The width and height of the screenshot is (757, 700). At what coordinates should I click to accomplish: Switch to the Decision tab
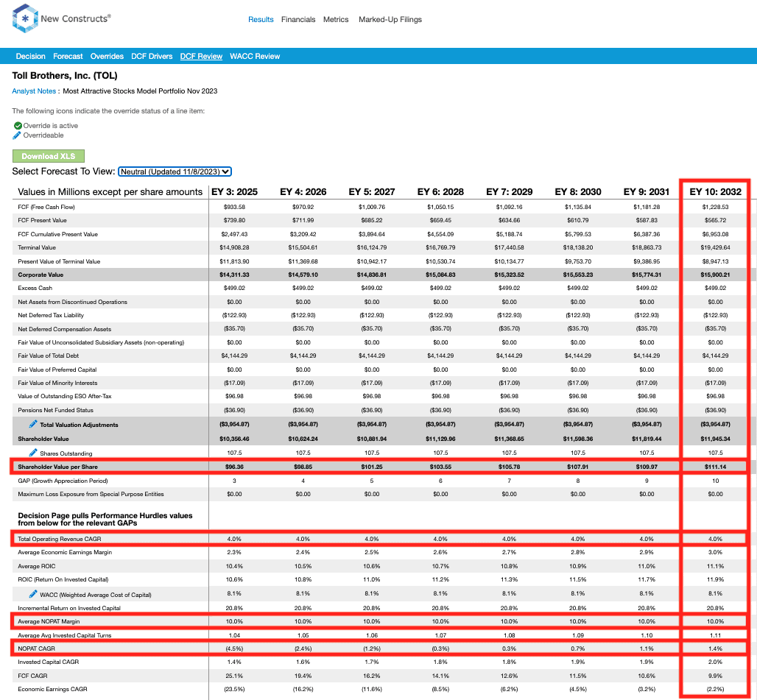[30, 56]
